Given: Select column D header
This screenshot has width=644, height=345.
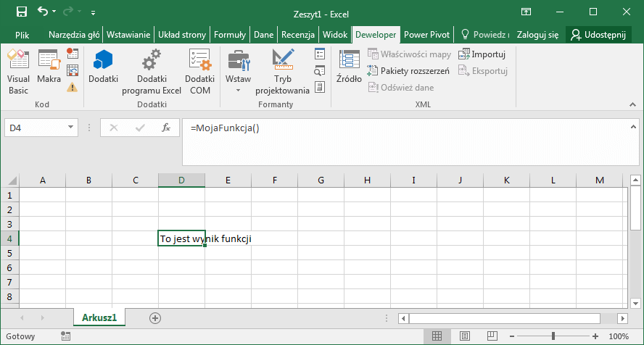Looking at the screenshot, I should (x=181, y=180).
